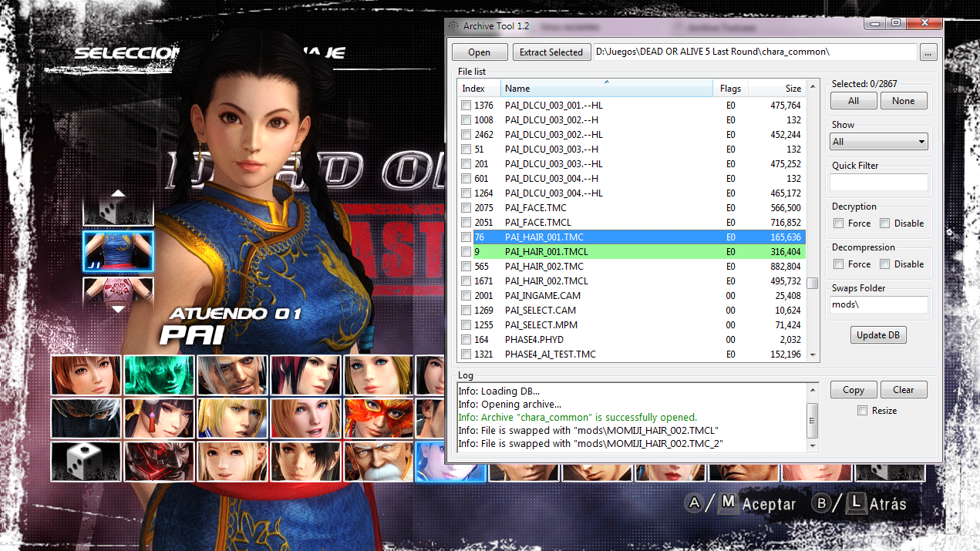Select the PAI_SELECT.MPM file name
The image size is (980, 551).
pos(541,325)
